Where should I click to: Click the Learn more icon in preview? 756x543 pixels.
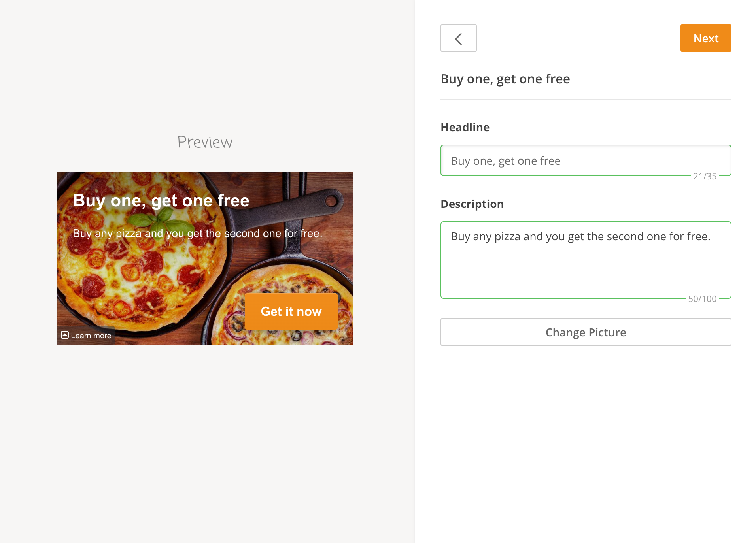coord(65,335)
